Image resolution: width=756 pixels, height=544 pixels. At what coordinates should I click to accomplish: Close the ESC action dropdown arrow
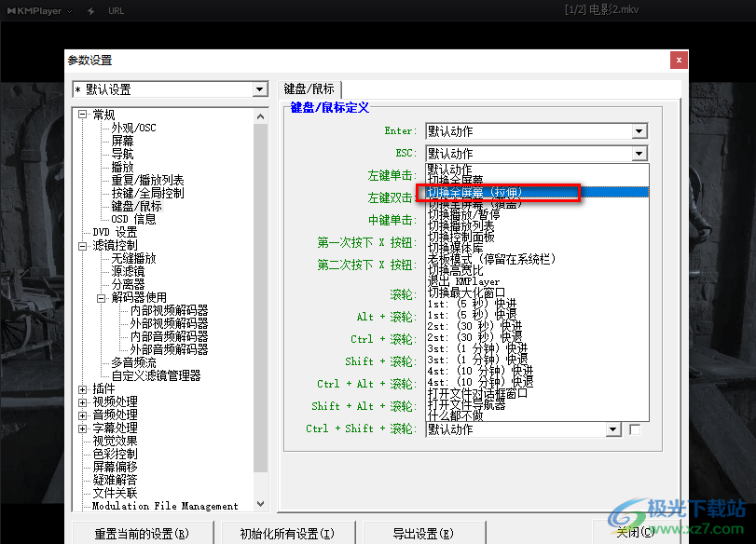639,154
